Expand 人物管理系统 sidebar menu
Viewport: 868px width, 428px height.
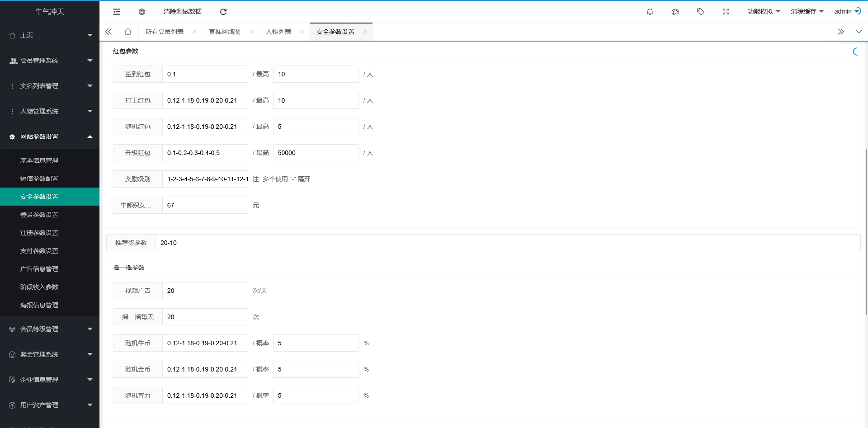click(50, 111)
